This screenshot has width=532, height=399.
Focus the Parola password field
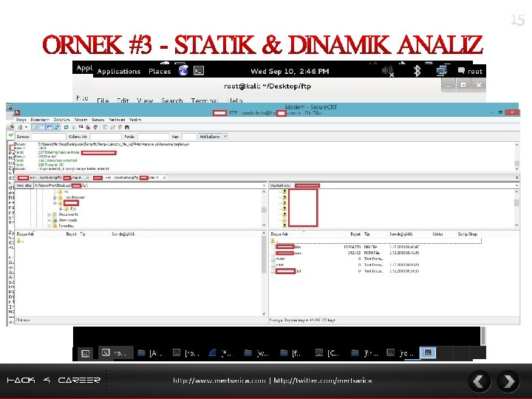(x=154, y=137)
